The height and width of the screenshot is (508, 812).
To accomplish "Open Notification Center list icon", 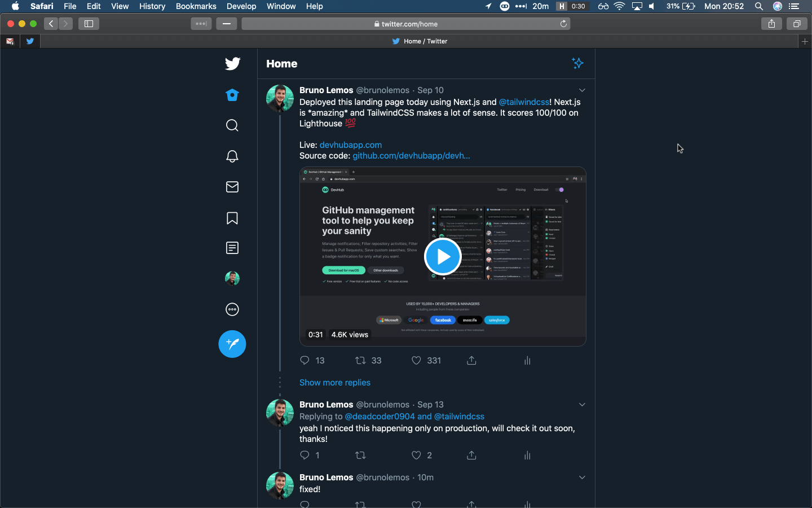I will point(794,6).
